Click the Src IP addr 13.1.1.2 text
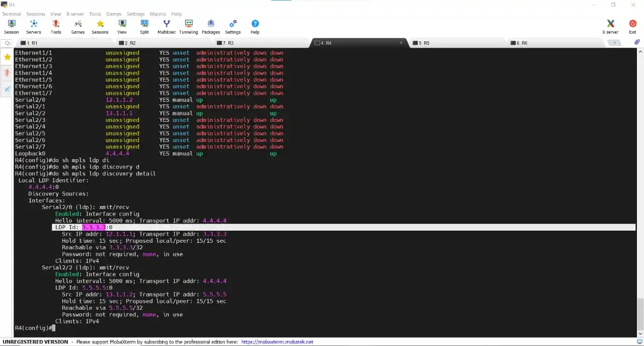The image size is (644, 346). (99, 295)
